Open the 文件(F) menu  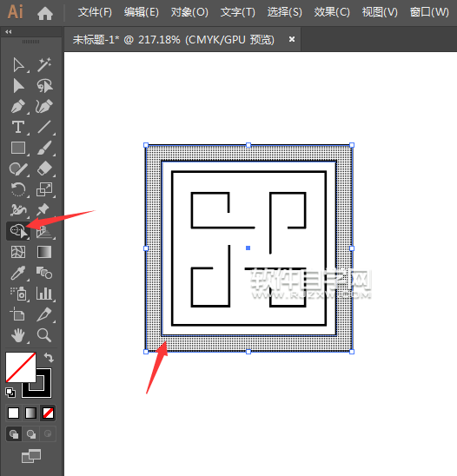point(95,12)
